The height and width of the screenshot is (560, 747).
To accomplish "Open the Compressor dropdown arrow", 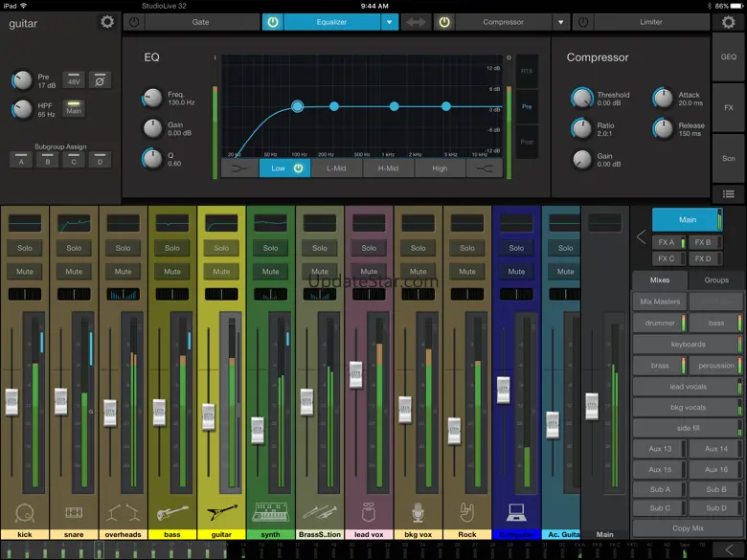I will point(561,22).
